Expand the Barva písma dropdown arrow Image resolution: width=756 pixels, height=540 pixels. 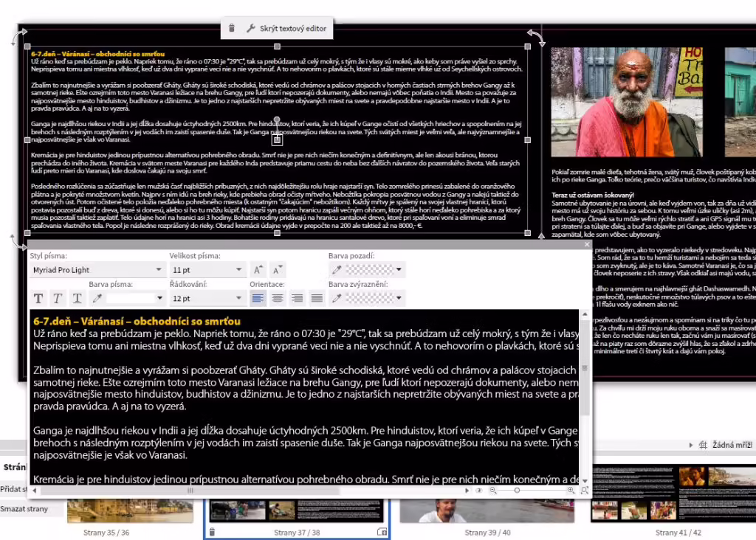[159, 298]
